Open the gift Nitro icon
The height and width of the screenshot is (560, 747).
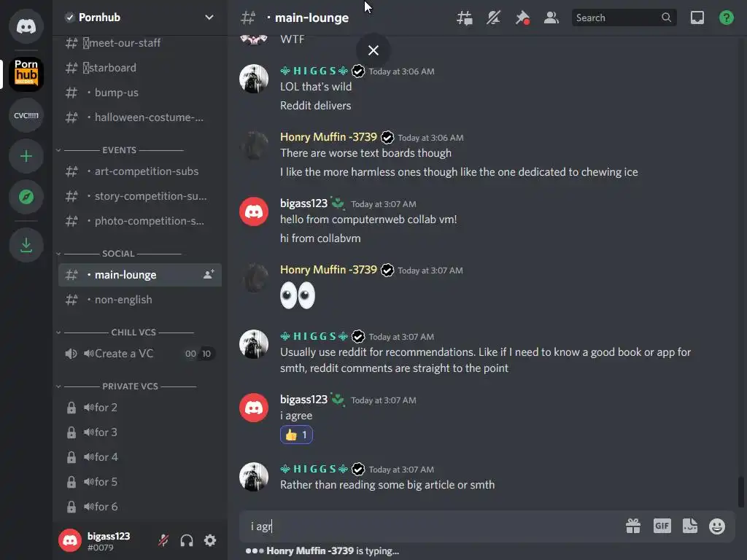point(632,526)
